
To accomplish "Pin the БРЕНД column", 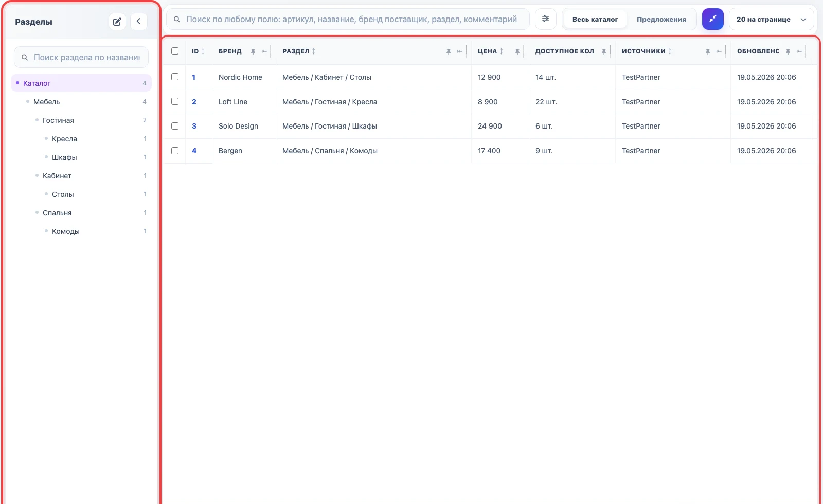I will 253,51.
